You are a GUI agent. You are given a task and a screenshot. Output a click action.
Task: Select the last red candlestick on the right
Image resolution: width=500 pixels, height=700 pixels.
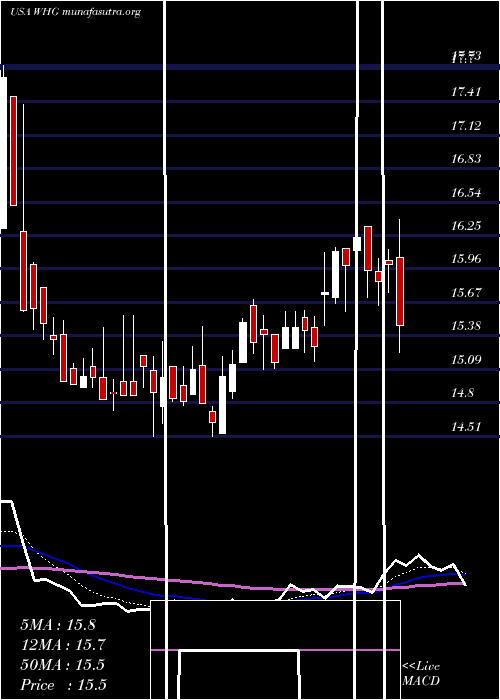point(400,291)
